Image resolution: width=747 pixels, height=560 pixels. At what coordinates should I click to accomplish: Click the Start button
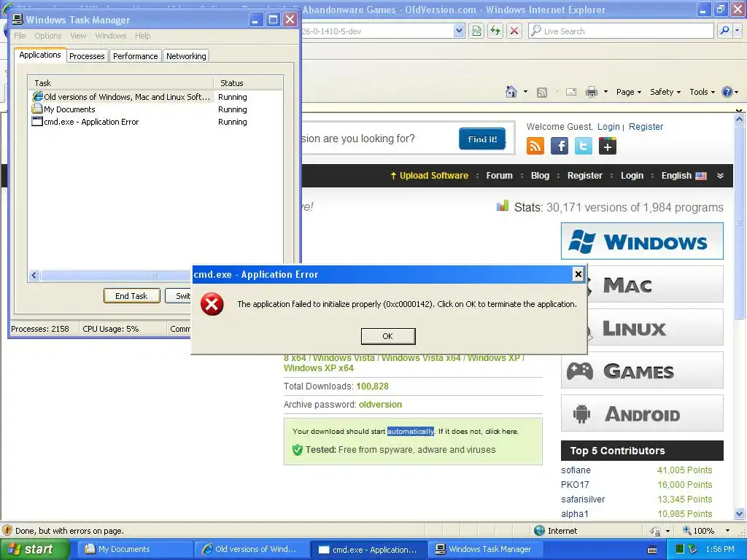pos(35,549)
